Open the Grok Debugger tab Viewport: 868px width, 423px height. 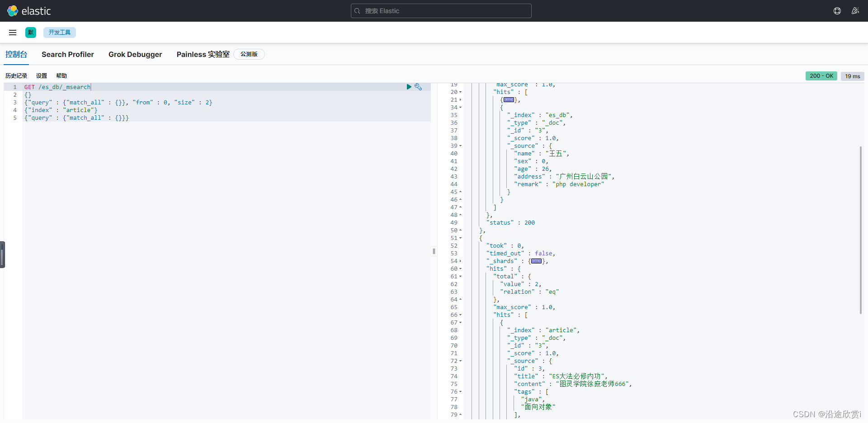pos(135,54)
